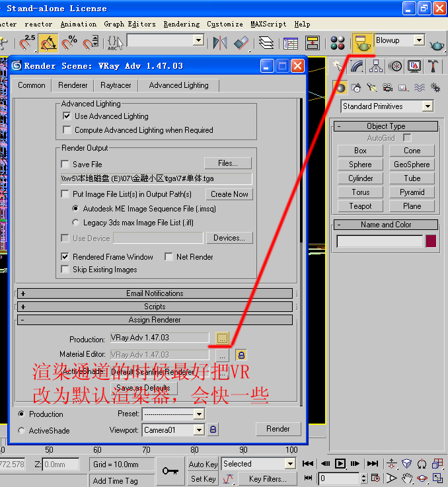Switch to the Create panel

(x=338, y=66)
